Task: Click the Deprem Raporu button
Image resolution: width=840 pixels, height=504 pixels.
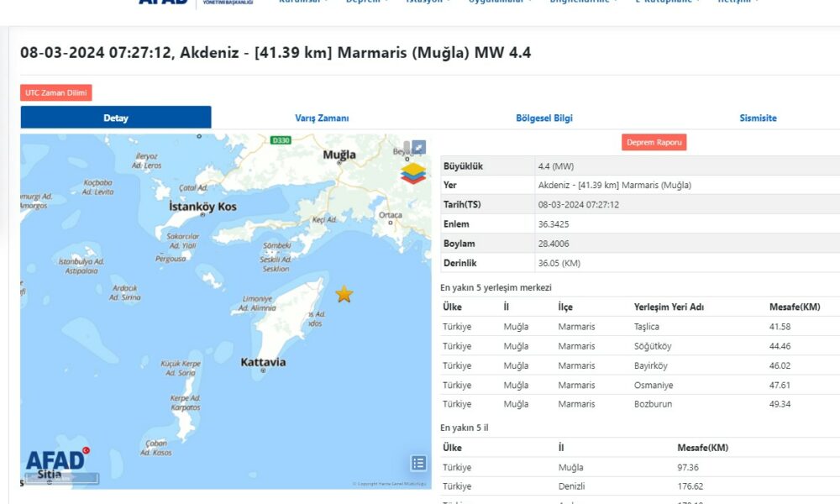Action: click(654, 142)
